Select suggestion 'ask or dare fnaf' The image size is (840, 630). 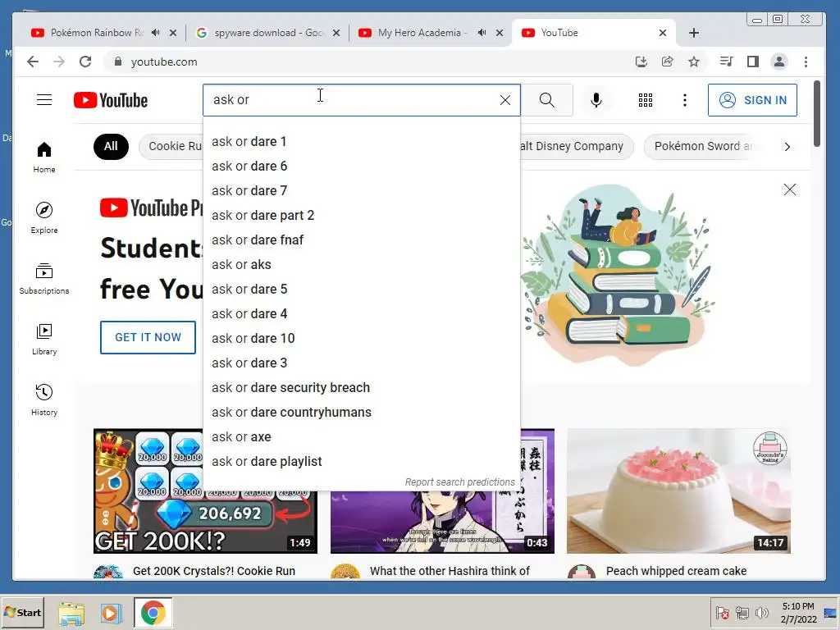pyautogui.click(x=362, y=240)
